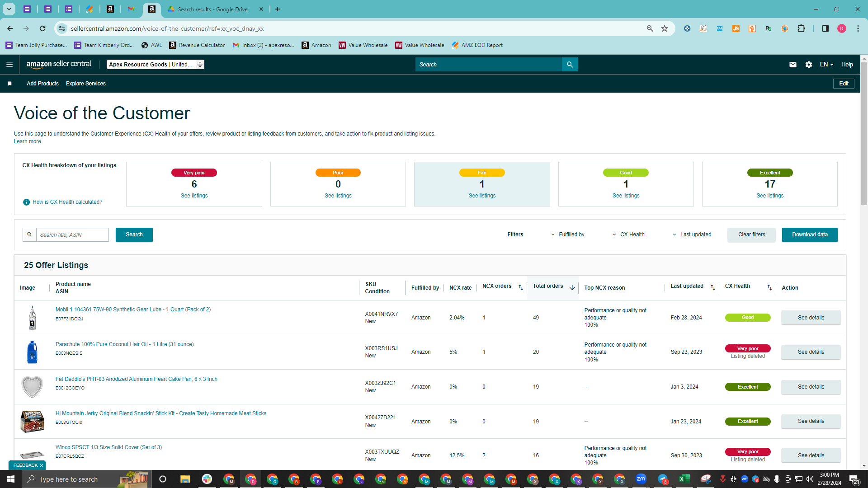Sort by Total orders column arrow

pyautogui.click(x=572, y=288)
